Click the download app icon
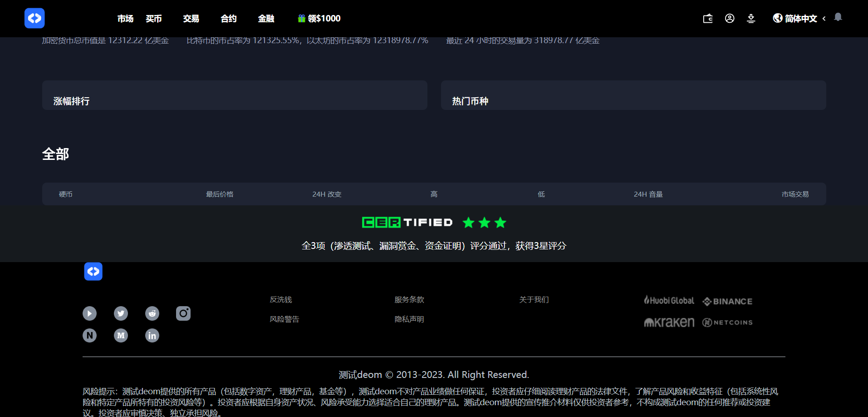The width and height of the screenshot is (868, 417). point(751,19)
